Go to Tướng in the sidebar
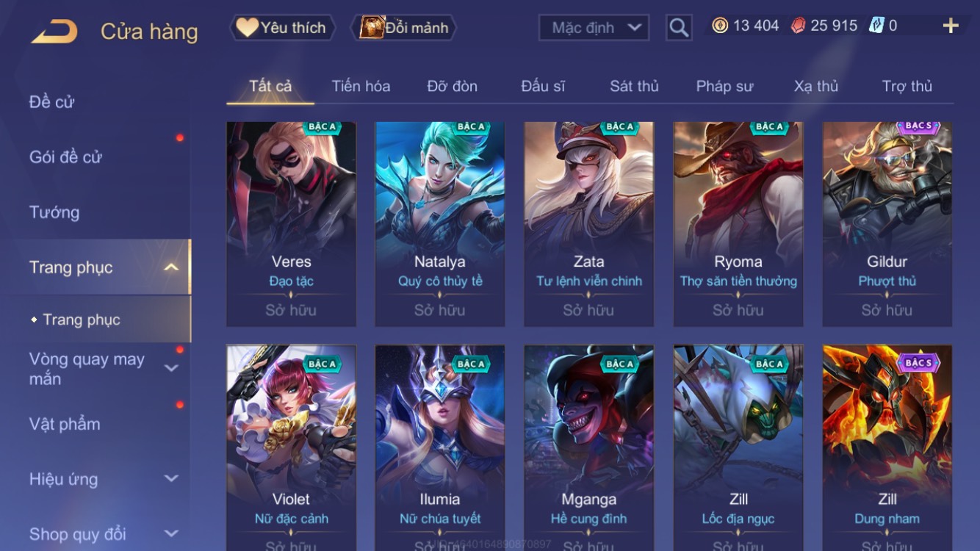Image resolution: width=980 pixels, height=551 pixels. coord(54,212)
